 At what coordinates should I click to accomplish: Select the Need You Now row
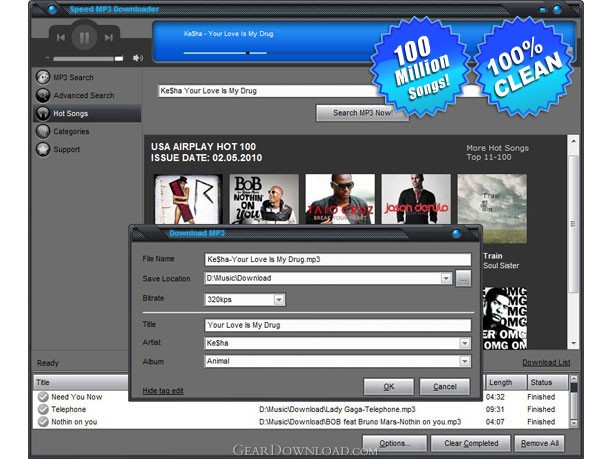click(301, 397)
